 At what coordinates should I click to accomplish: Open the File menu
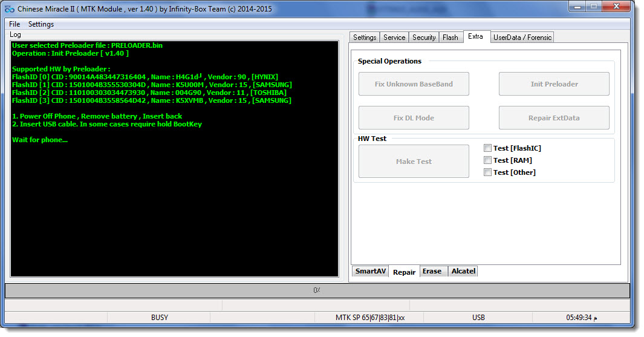(15, 24)
